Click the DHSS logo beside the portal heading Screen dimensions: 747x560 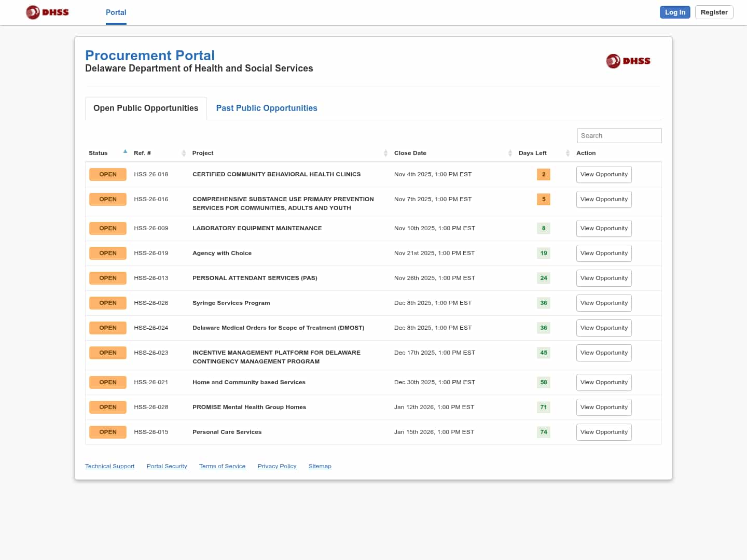tap(628, 61)
